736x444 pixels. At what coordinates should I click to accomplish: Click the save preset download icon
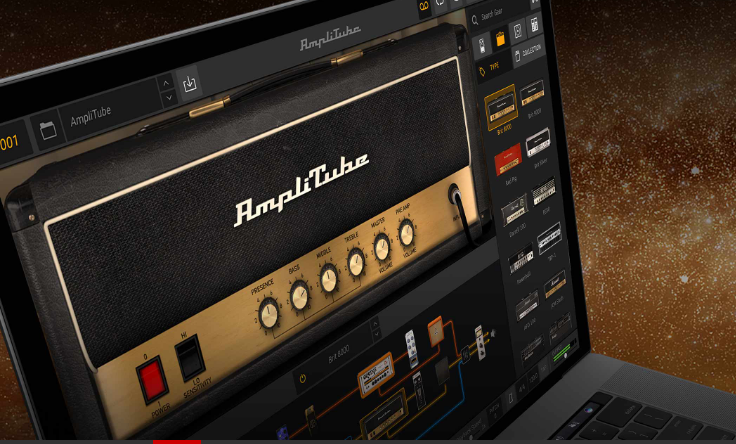[x=190, y=84]
